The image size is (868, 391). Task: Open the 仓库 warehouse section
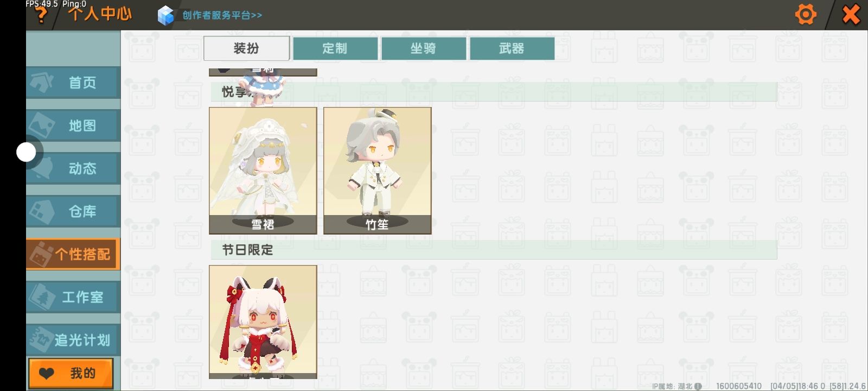point(73,211)
